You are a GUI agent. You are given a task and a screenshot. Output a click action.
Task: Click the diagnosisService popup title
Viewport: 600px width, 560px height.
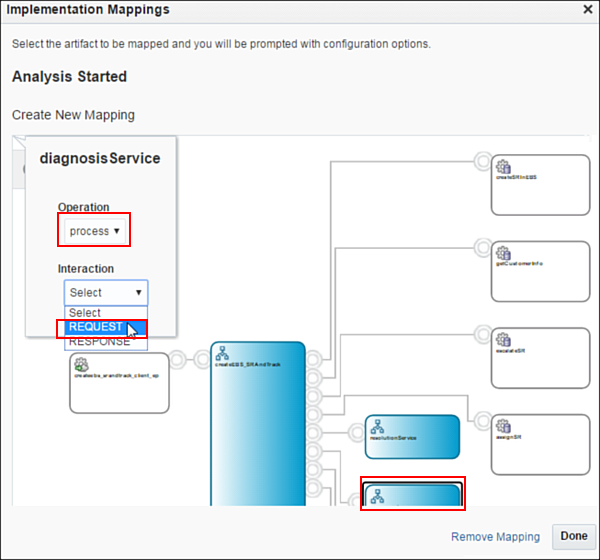[x=100, y=158]
